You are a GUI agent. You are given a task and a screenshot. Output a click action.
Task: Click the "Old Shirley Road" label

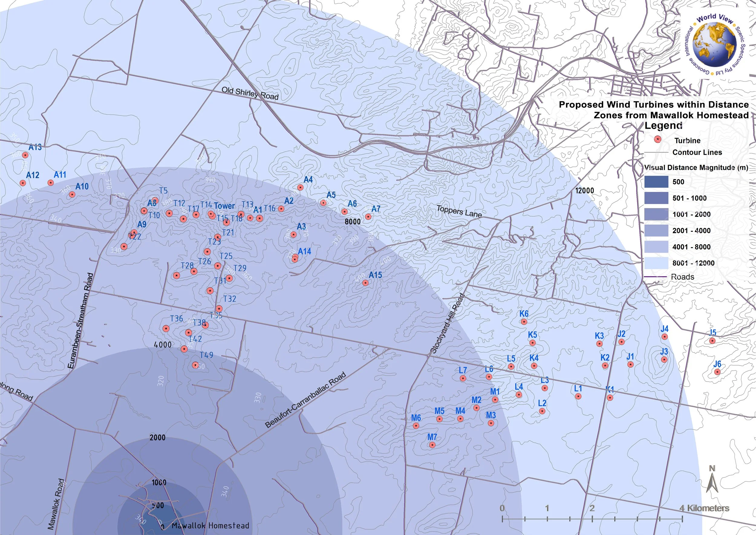pyautogui.click(x=250, y=93)
